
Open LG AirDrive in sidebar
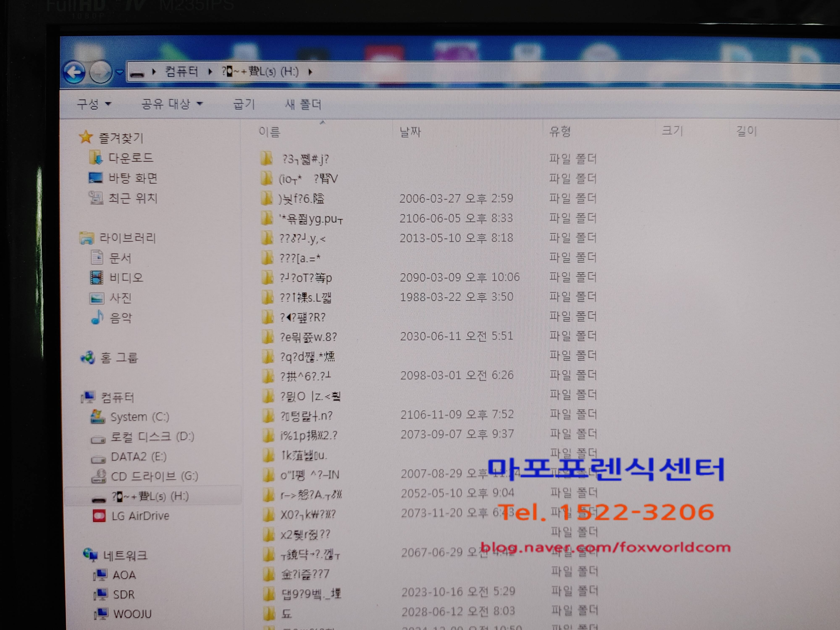[140, 516]
